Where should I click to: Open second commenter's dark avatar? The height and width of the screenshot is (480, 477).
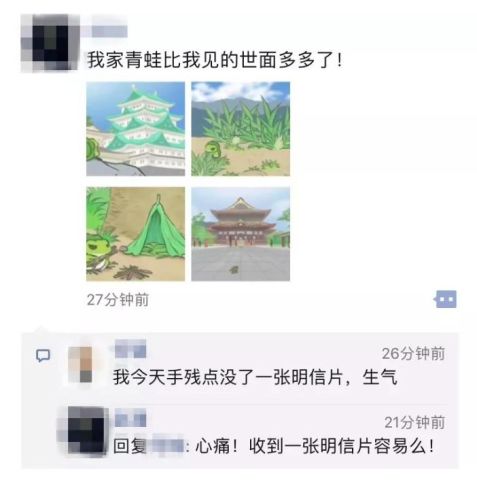(86, 431)
